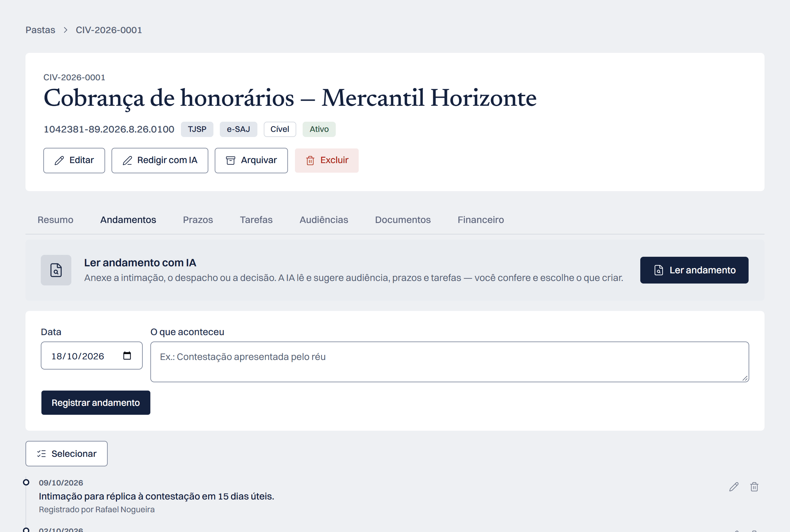Click the Data date field 18/10/2026

point(92,356)
